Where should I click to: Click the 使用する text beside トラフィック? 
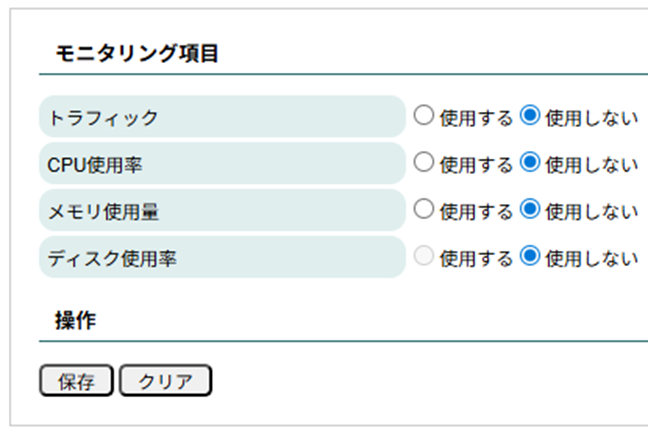(476, 117)
